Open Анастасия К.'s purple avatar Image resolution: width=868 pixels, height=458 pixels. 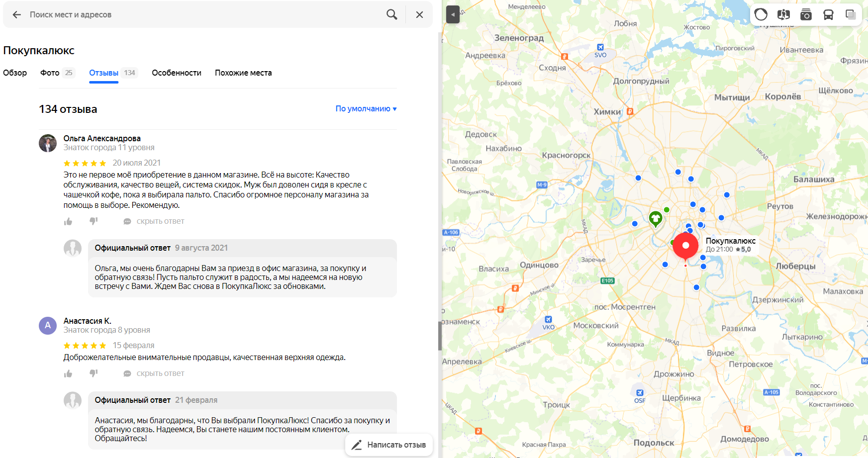48,326
